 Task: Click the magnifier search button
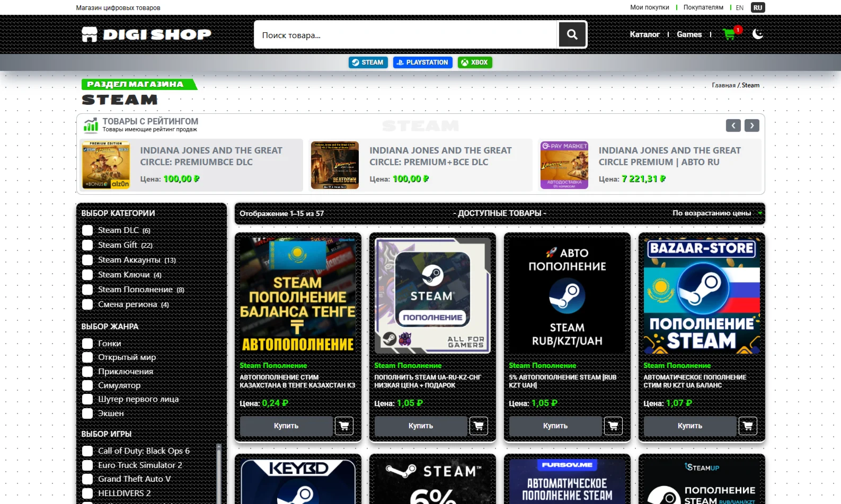[x=572, y=34]
